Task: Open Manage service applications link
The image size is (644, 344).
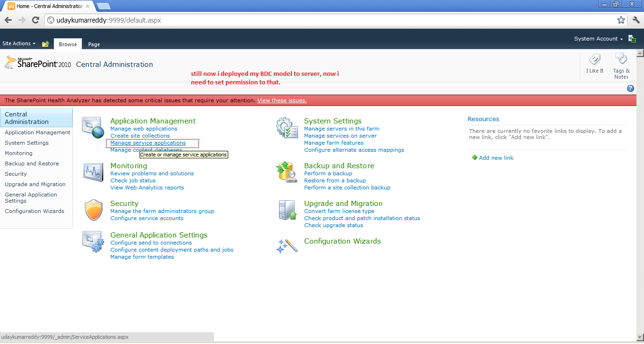Action: tap(148, 143)
